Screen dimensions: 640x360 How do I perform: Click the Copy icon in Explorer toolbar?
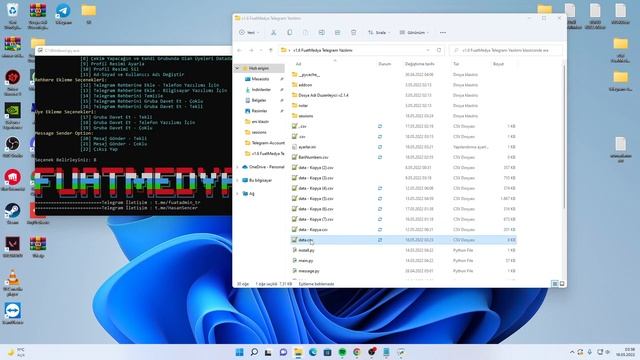289,33
